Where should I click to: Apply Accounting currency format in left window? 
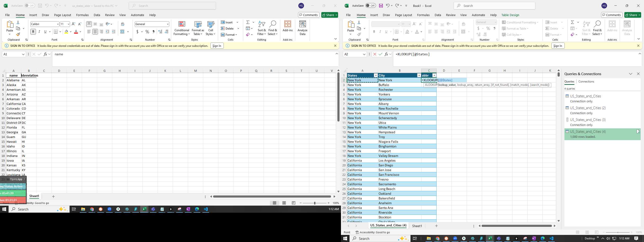137,32
